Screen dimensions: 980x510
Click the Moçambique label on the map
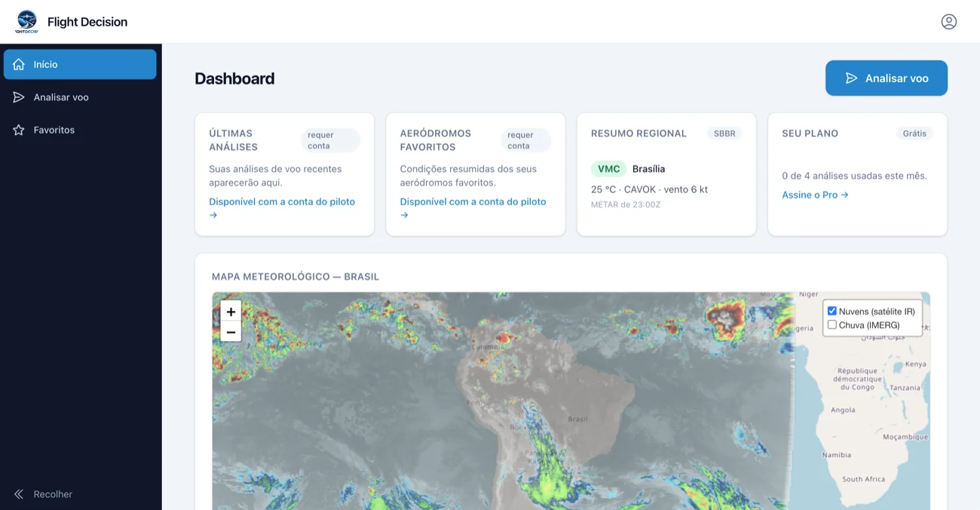(905, 437)
